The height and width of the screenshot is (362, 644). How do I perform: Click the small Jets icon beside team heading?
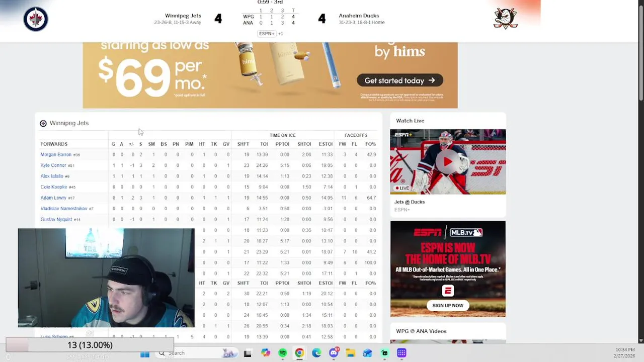tap(43, 123)
